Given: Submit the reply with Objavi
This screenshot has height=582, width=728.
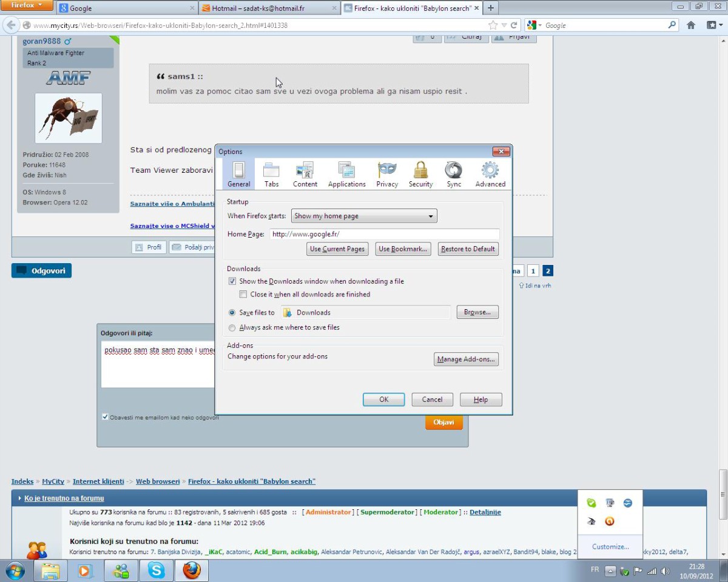Looking at the screenshot, I should click(x=443, y=422).
